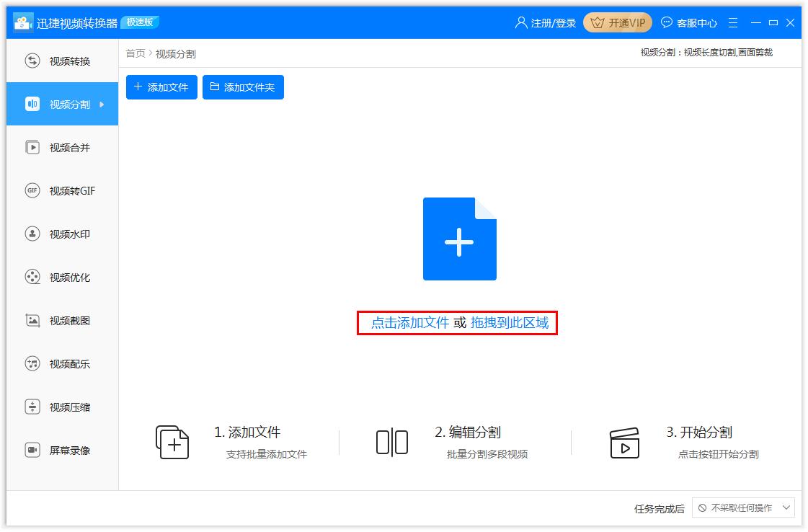Open the hamburger menu in the title bar
Viewport: 808px width, 532px height.
pos(734,22)
